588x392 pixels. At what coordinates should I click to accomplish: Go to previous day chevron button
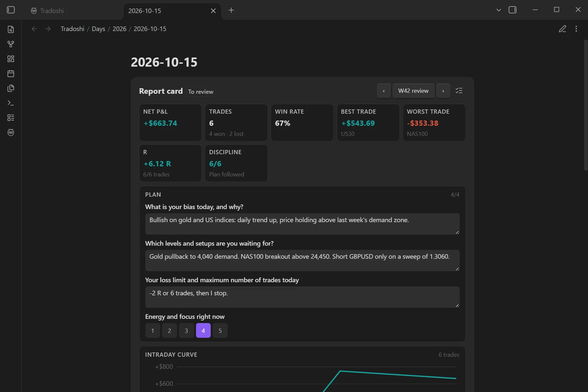(384, 91)
